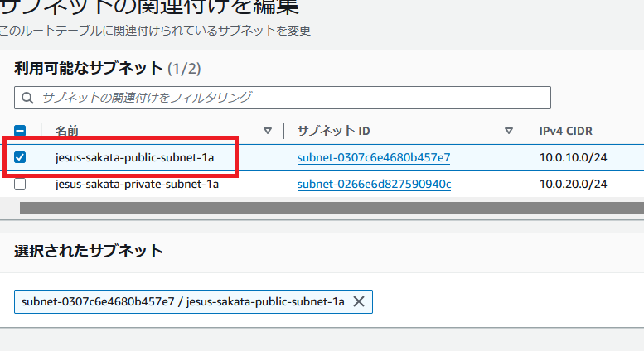Uncheck jesus-sakata-public-subnet-1a checkbox
The height and width of the screenshot is (351, 644).
(x=20, y=157)
